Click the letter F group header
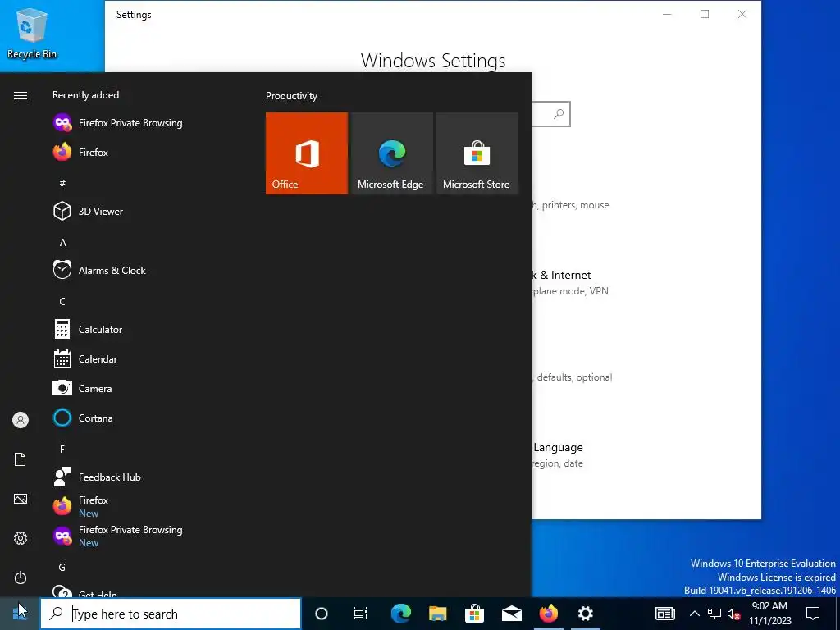Screen dimensions: 840x630 coord(62,449)
